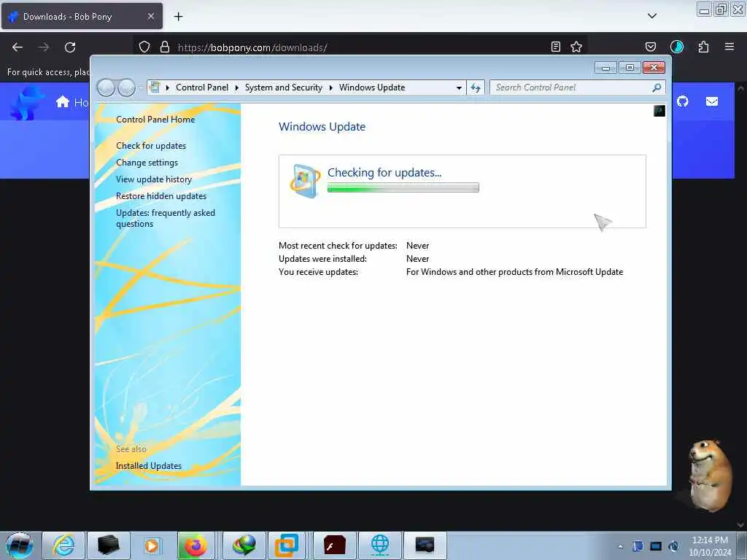The image size is (747, 560).
Task: Go back in Control Panel window
Action: click(x=106, y=87)
